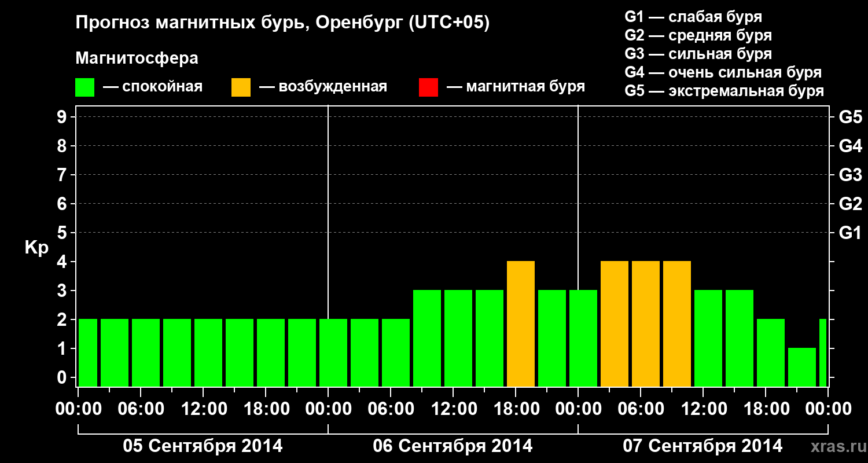Click the green bar above 12:00 on 06 Сентября
868x463 pixels.
point(458,338)
